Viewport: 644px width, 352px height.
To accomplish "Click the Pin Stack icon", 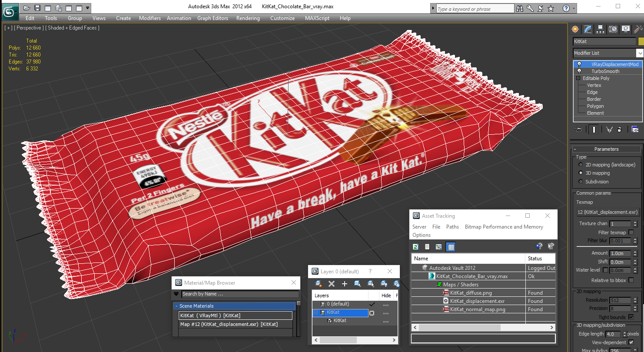I will pyautogui.click(x=578, y=130).
